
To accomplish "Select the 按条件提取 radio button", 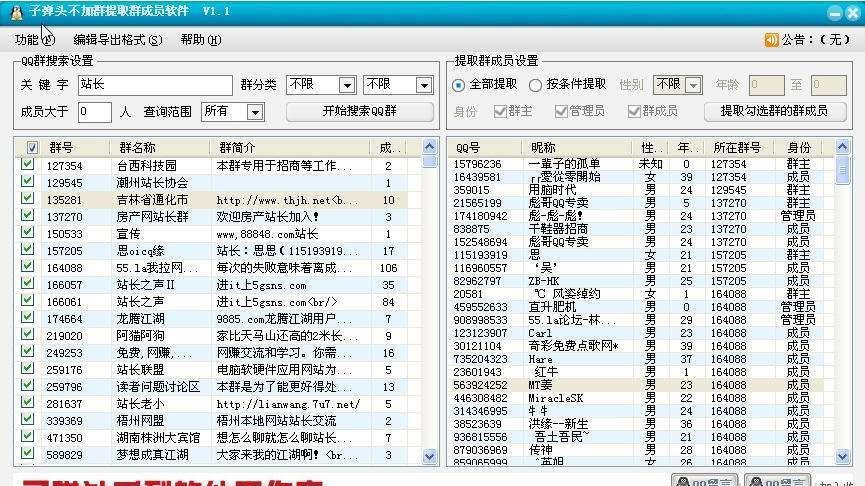I will (x=535, y=85).
